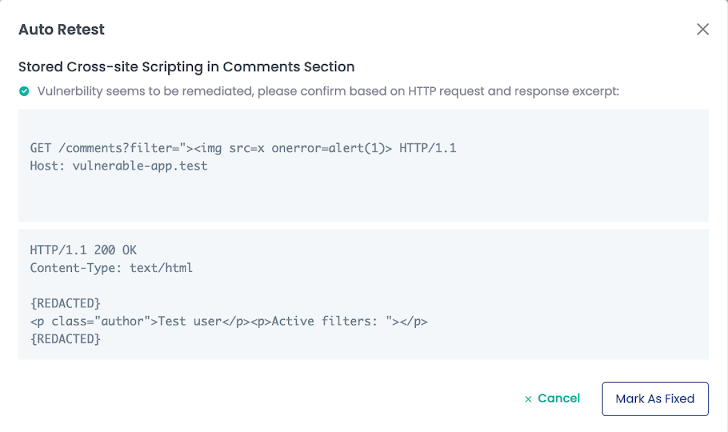Click the Content-Type: text/html header line

(x=111, y=268)
